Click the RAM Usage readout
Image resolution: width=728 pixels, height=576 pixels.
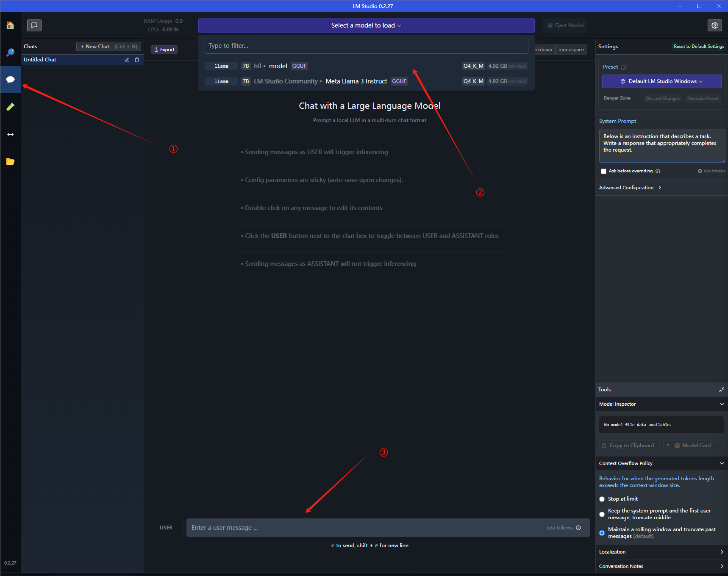(x=163, y=21)
